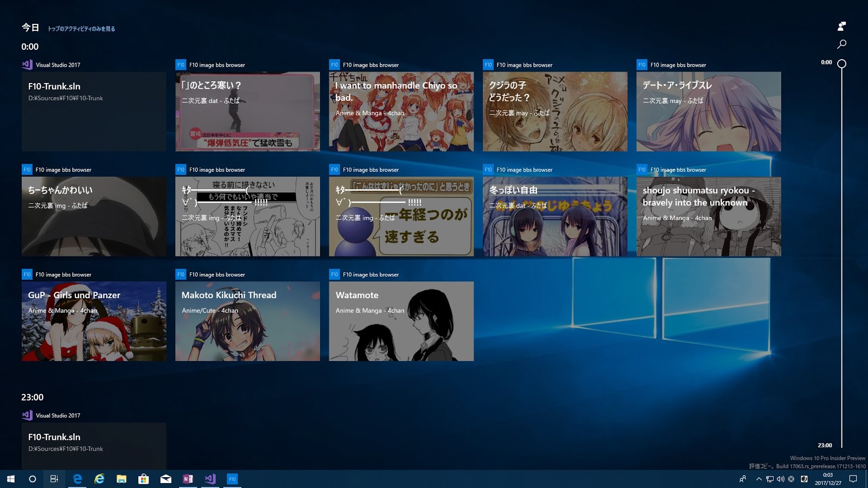
Task: Open the volume speaker tray icon
Action: click(x=781, y=479)
